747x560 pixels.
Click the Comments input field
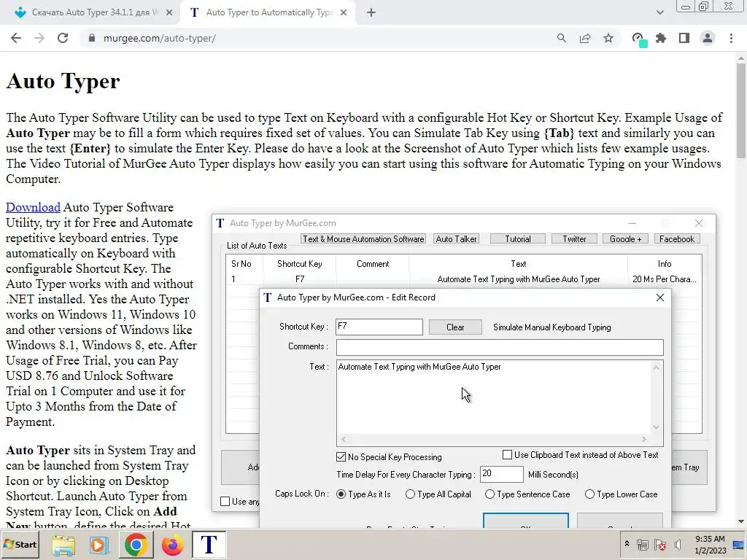(500, 347)
